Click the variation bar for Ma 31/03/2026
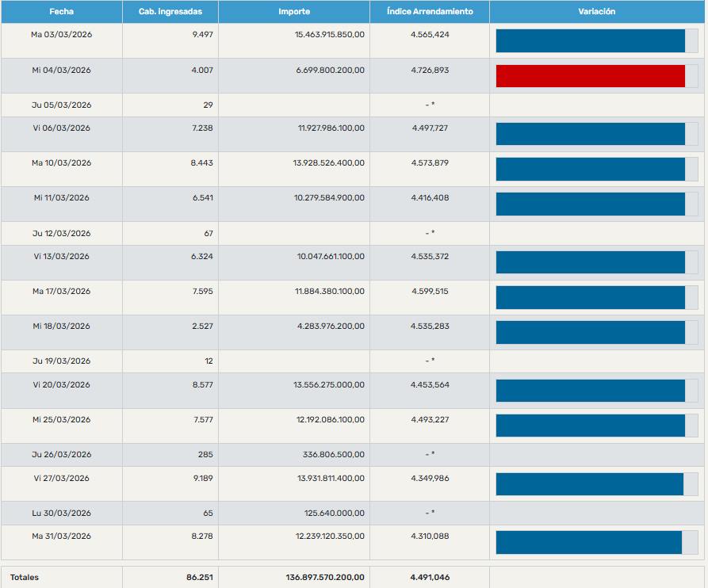 (589, 542)
